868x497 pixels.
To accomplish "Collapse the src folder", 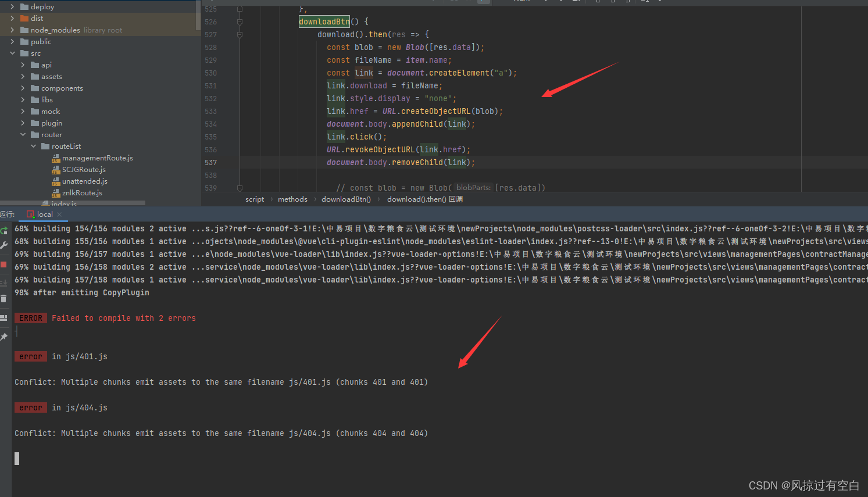I will tap(12, 53).
